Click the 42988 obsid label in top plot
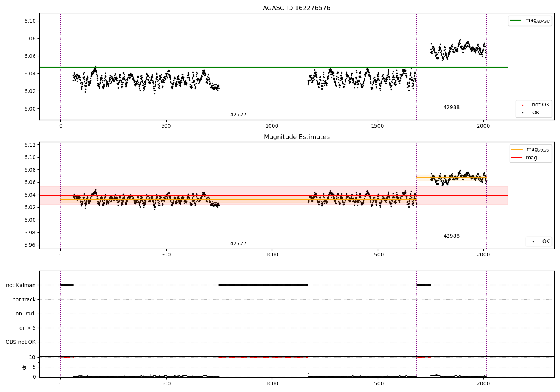This screenshot has width=560, height=392. point(451,107)
